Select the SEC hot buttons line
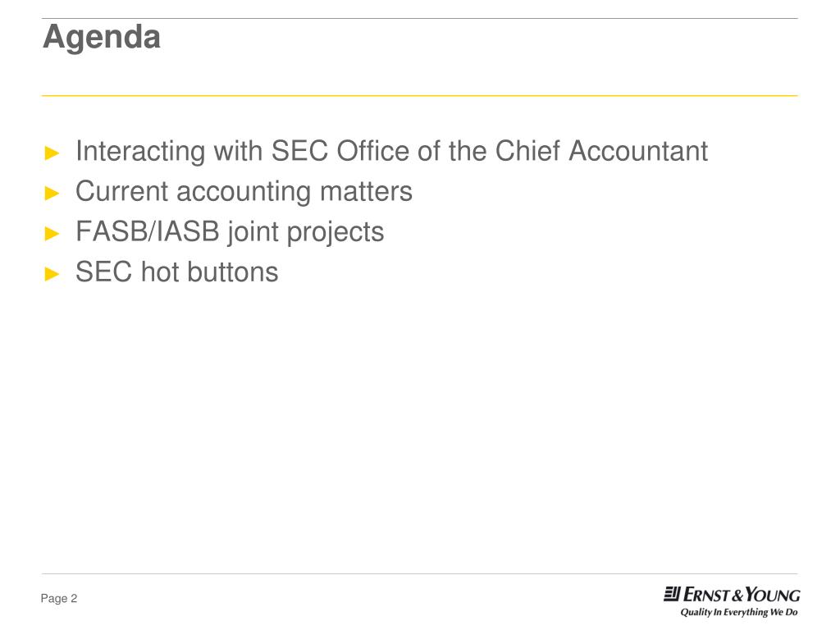Viewport: 840px width, 630px height. tap(177, 272)
